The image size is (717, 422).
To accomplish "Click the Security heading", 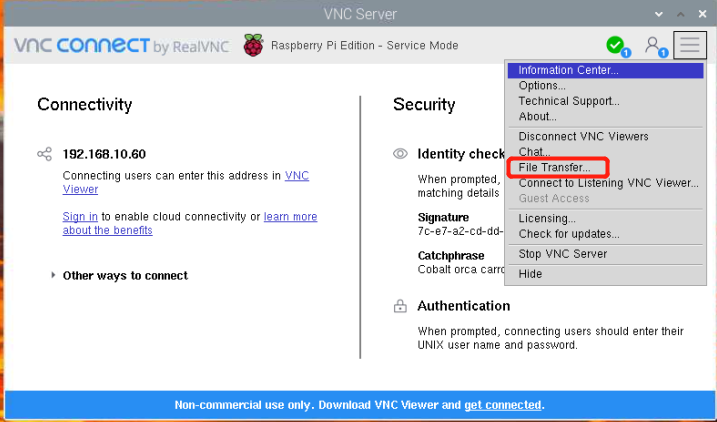I will (x=424, y=104).
